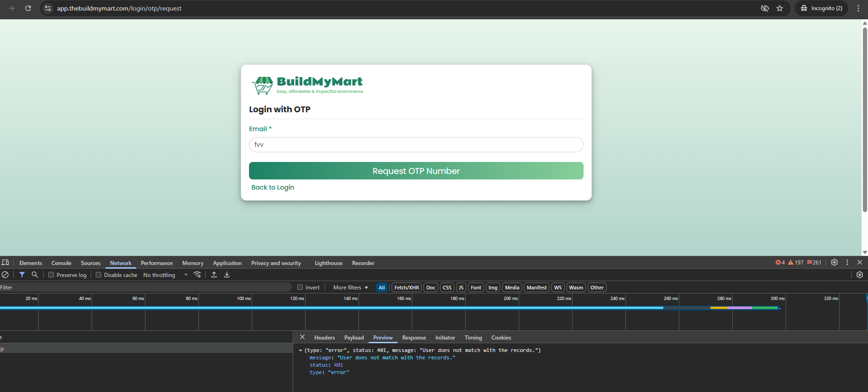
Task: Filter requests by Manifest type
Action: point(537,288)
